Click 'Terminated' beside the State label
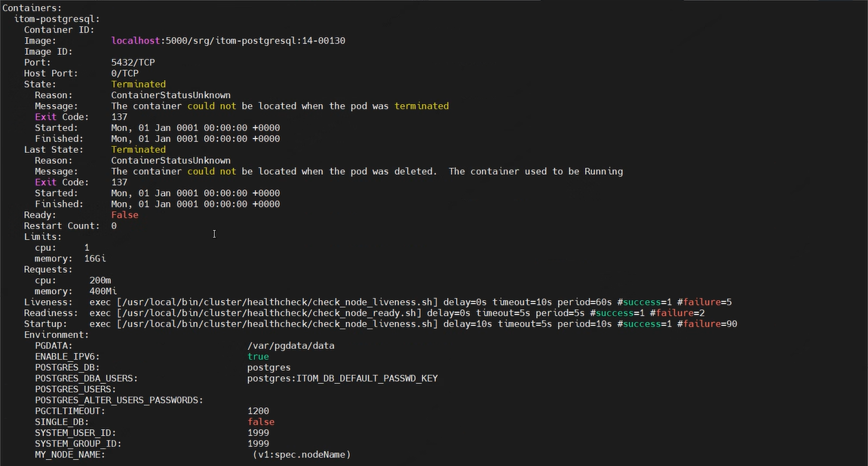The image size is (868, 466). (139, 84)
